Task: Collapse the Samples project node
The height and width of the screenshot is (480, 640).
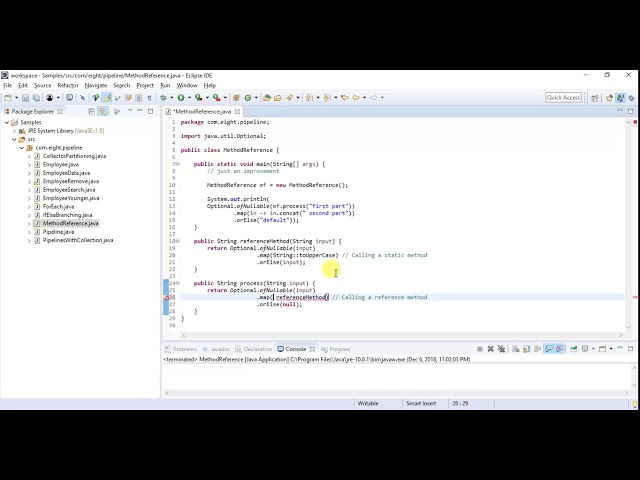Action: click(x=7, y=122)
